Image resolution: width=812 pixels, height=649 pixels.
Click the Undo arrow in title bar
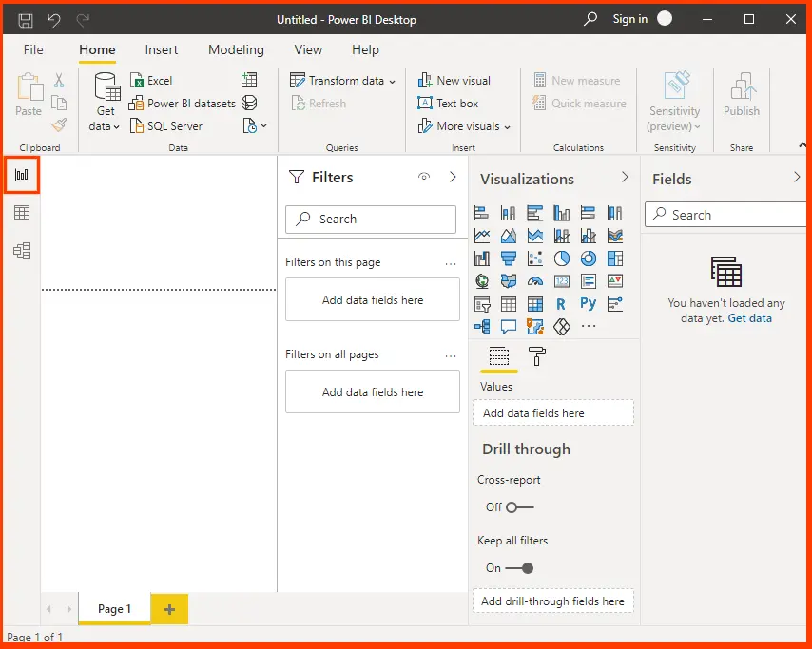click(54, 20)
